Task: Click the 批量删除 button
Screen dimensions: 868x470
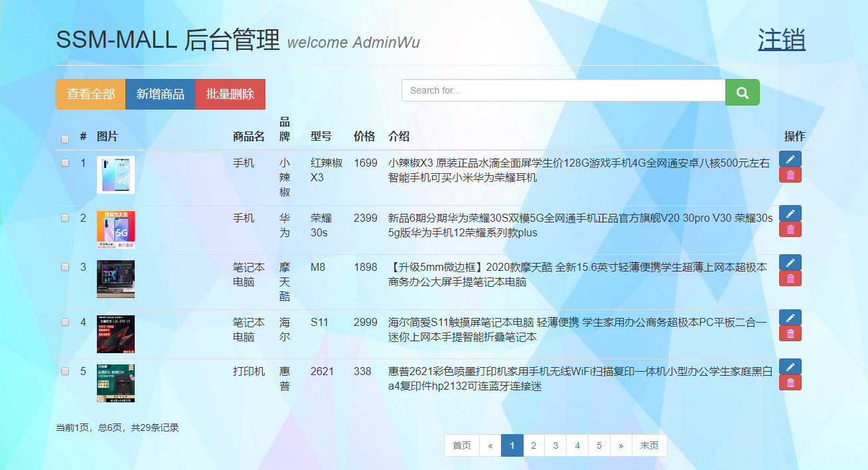Action: pos(230,94)
